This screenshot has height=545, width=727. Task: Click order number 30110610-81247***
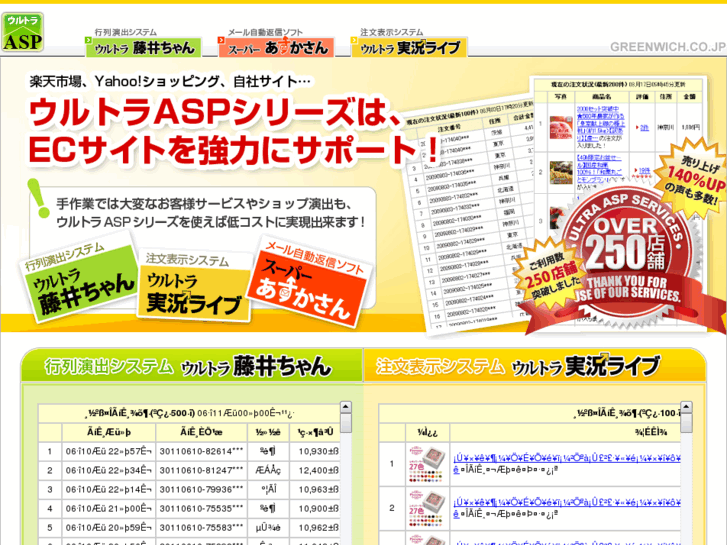pyautogui.click(x=201, y=470)
